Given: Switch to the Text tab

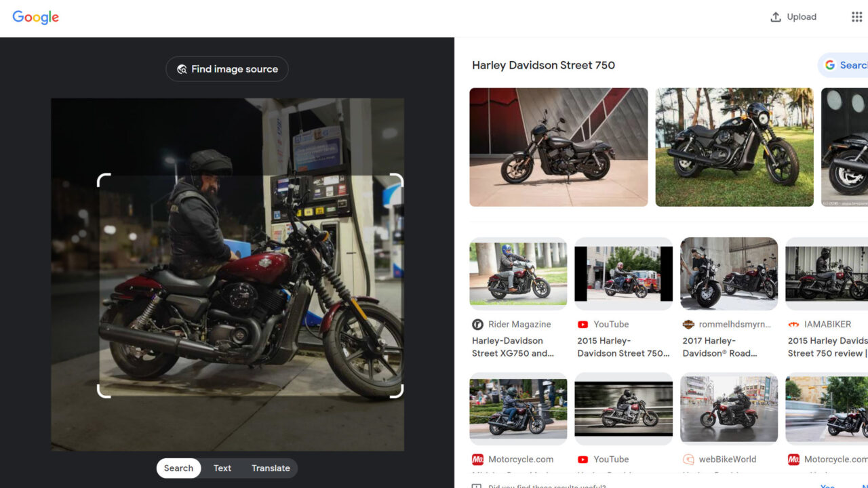Looking at the screenshot, I should 222,468.
